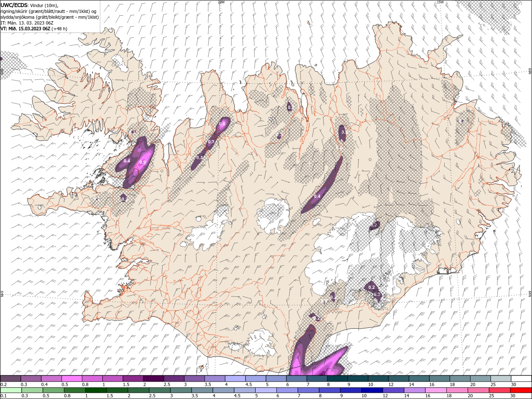Pick the 0.5 medium green swatch in lower legend
The height and width of the screenshot is (399, 532).
[x=53, y=390]
